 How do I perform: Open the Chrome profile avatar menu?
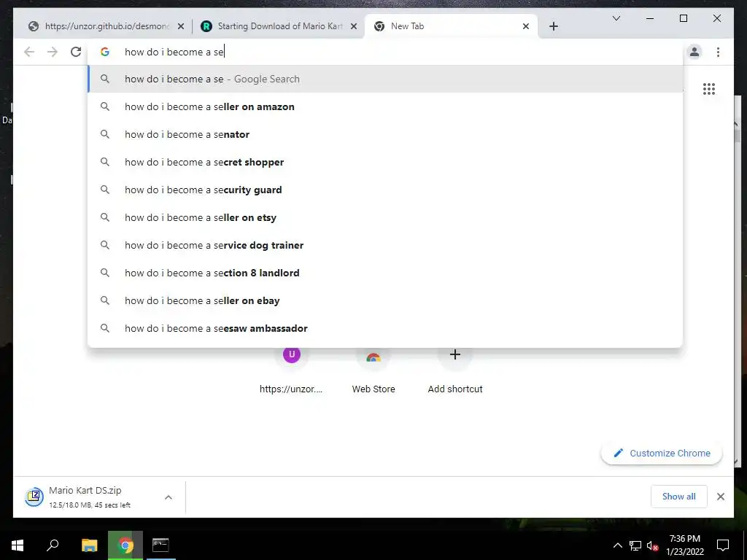(694, 52)
